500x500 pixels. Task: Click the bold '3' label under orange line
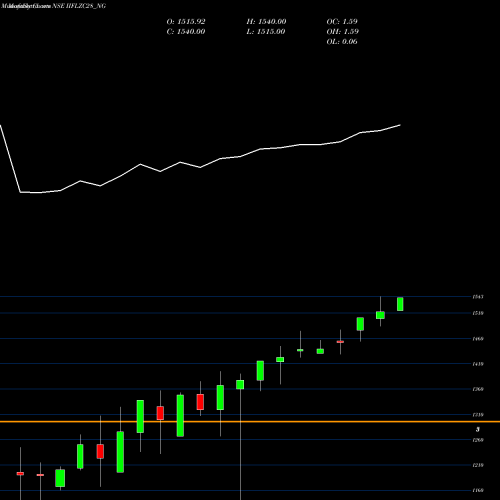[478, 430]
